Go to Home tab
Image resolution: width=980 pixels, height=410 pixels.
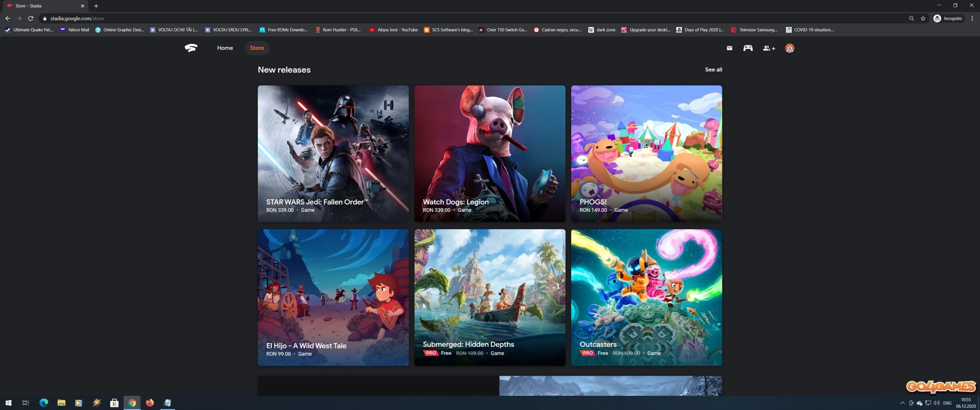(225, 48)
